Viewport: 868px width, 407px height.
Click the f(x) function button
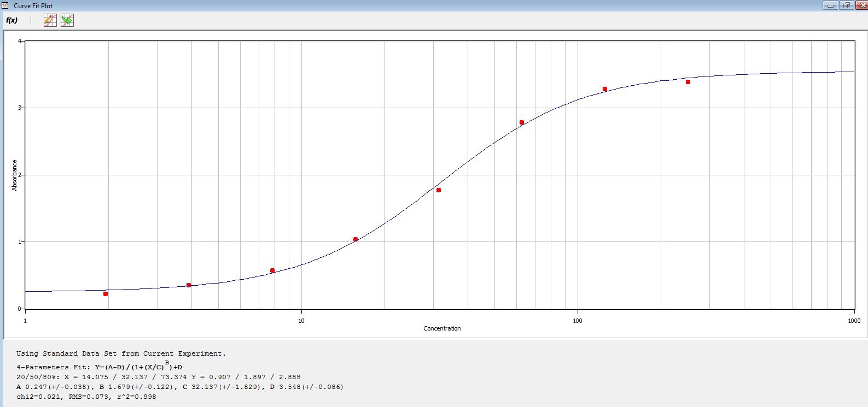[11, 20]
